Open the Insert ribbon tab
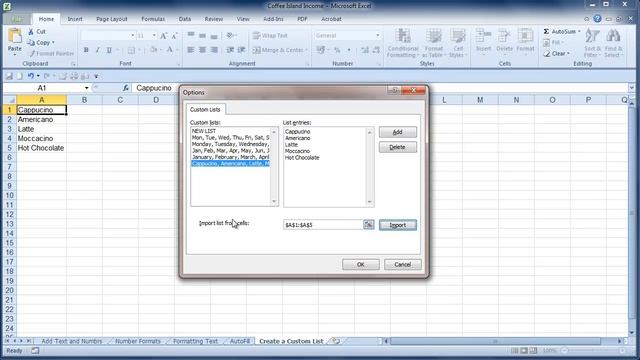 (x=75, y=19)
